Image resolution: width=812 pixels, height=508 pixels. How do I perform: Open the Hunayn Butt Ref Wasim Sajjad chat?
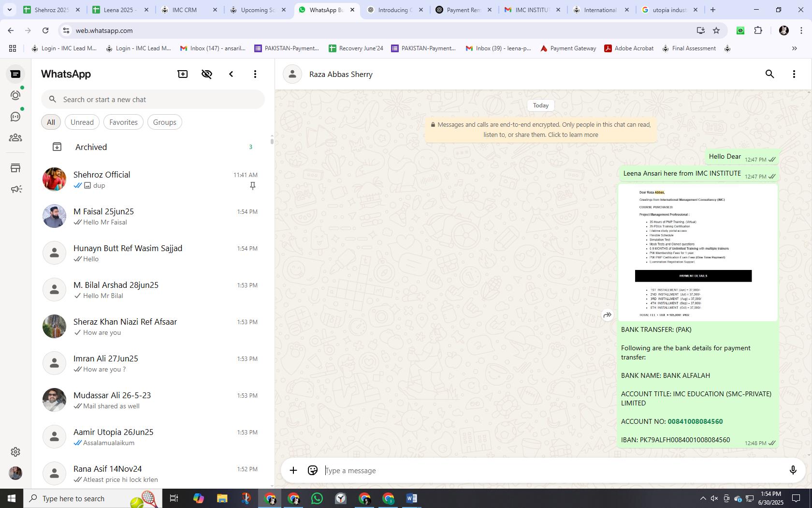(x=153, y=253)
